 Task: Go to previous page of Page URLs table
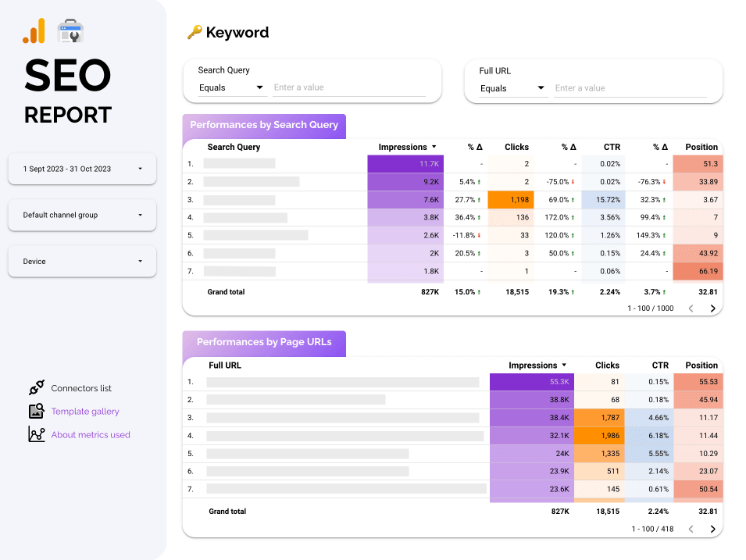[691, 529]
